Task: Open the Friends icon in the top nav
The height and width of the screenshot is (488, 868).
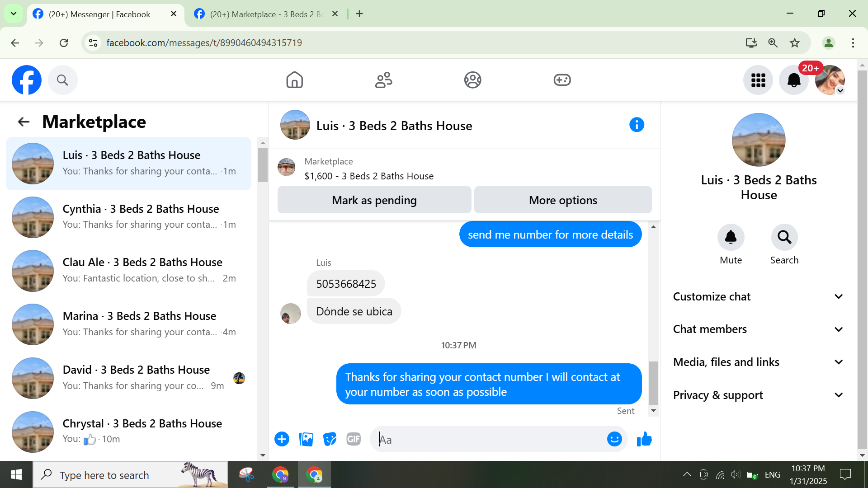Action: coord(384,80)
